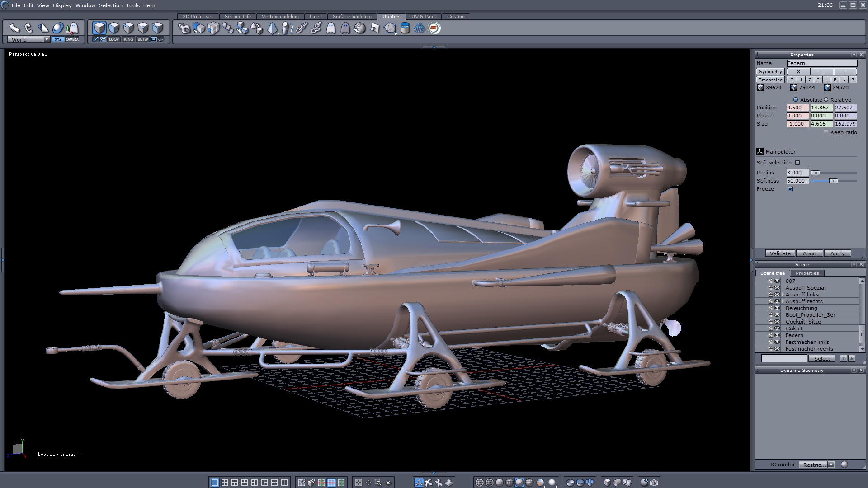The width and height of the screenshot is (868, 488).
Task: Open the World coordinate system dropdown
Action: [x=47, y=39]
